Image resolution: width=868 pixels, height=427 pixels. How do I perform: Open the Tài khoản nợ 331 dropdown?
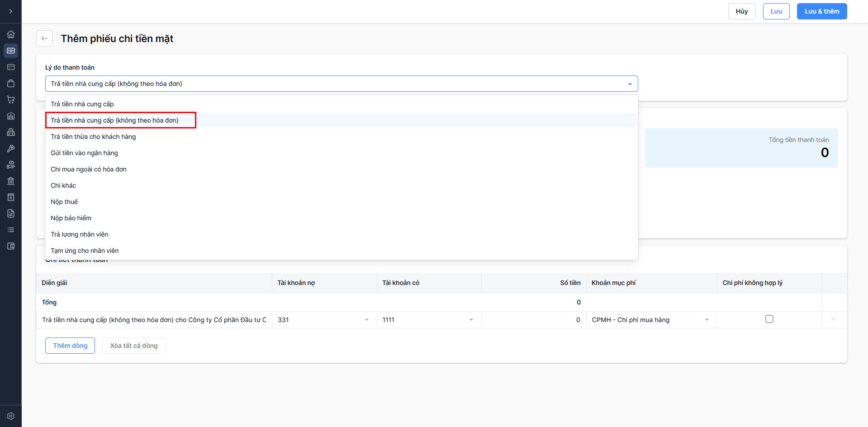coord(324,320)
